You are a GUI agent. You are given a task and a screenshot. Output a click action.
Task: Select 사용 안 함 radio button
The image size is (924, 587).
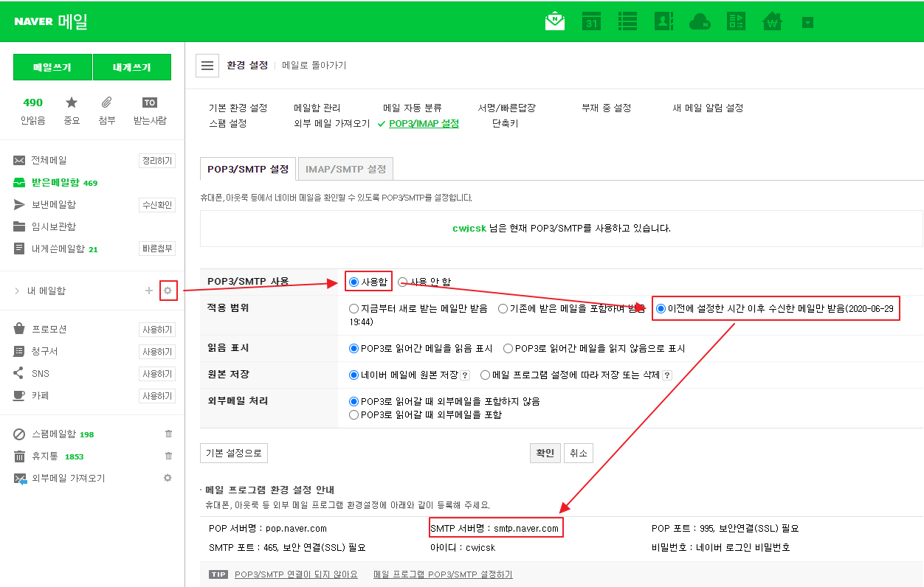[402, 282]
